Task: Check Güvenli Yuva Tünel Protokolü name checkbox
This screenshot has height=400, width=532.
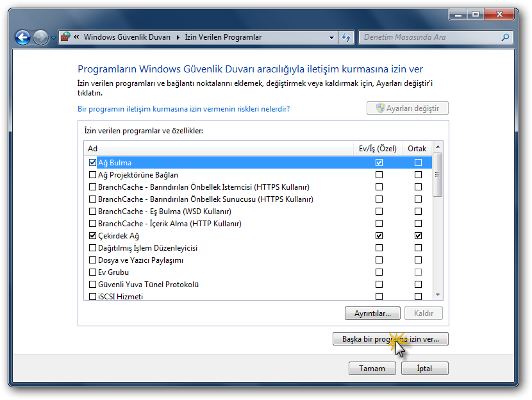Action: tap(92, 285)
